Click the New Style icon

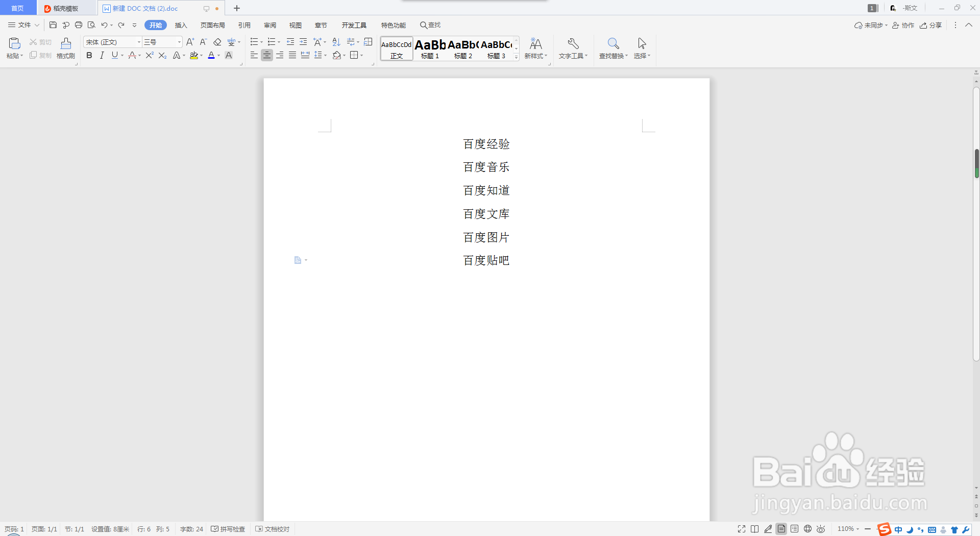(x=536, y=43)
